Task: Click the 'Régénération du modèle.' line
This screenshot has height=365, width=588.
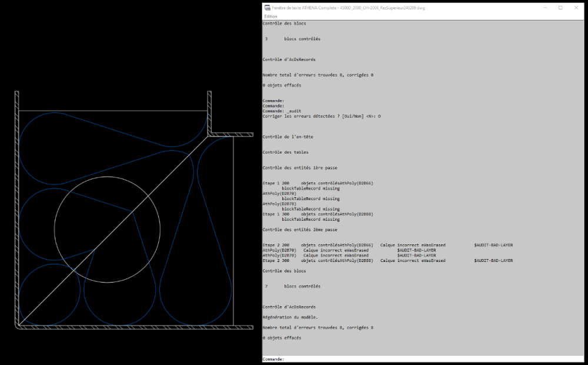Action: [x=290, y=317]
